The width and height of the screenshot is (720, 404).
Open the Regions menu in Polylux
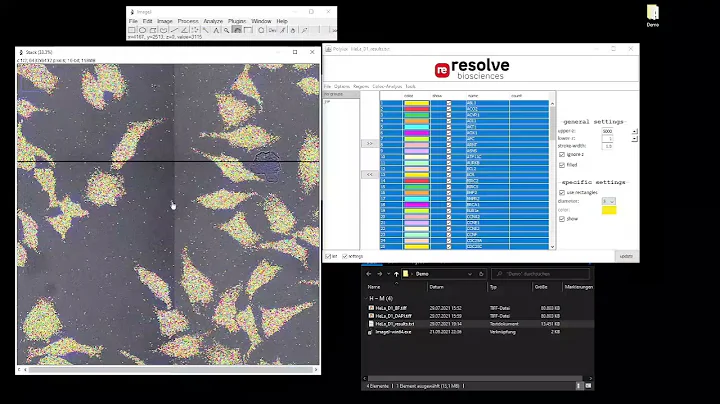coord(361,86)
